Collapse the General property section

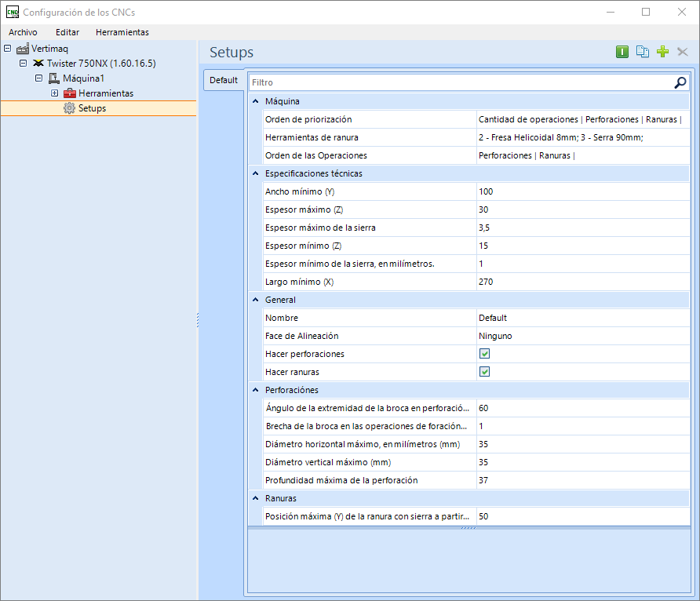click(255, 300)
